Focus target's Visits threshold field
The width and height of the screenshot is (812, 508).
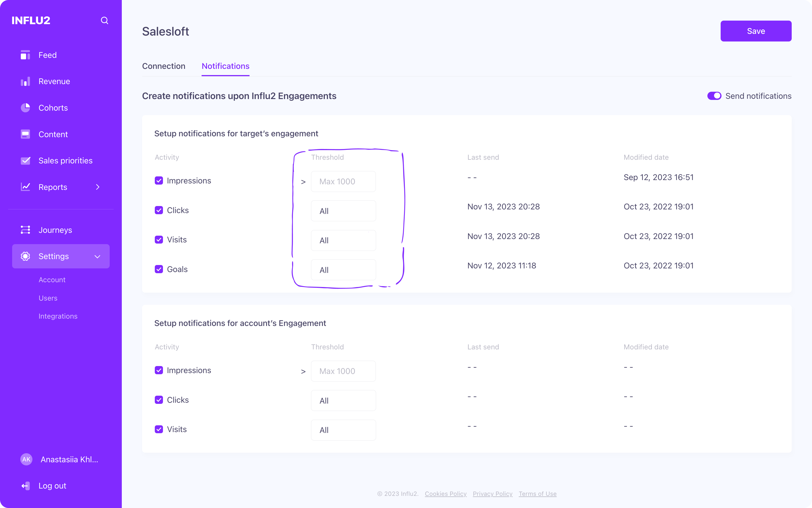(343, 240)
